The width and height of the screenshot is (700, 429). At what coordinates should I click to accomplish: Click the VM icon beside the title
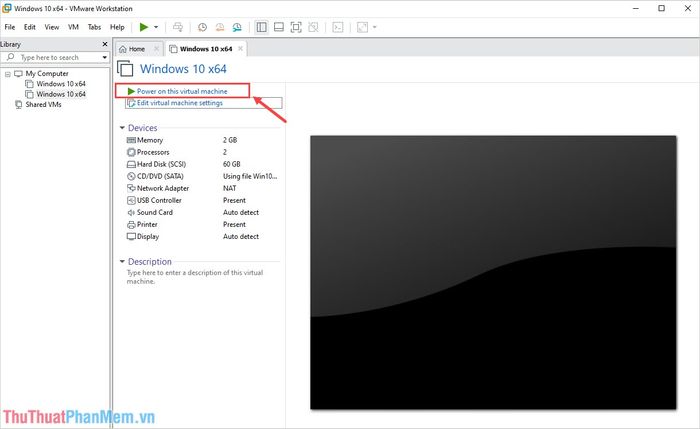coord(125,69)
